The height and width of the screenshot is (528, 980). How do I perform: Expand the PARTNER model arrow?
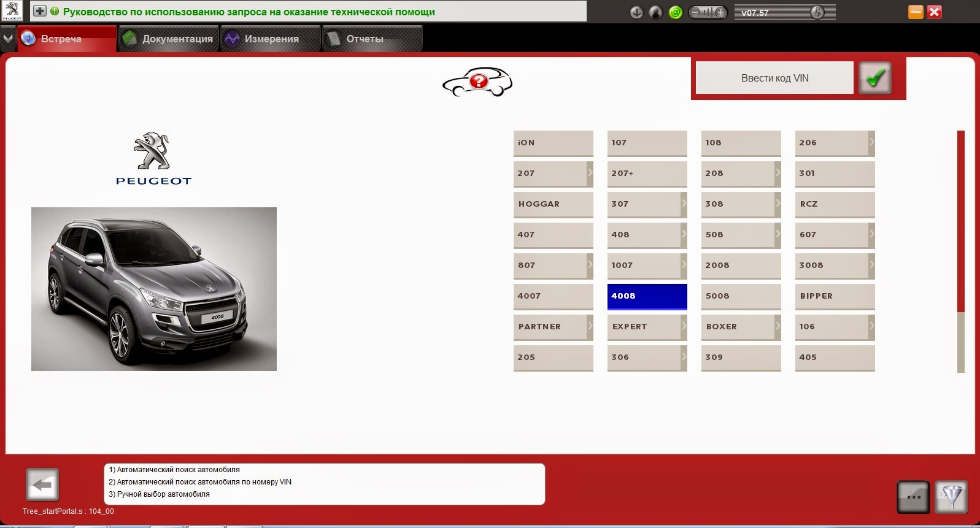click(590, 326)
